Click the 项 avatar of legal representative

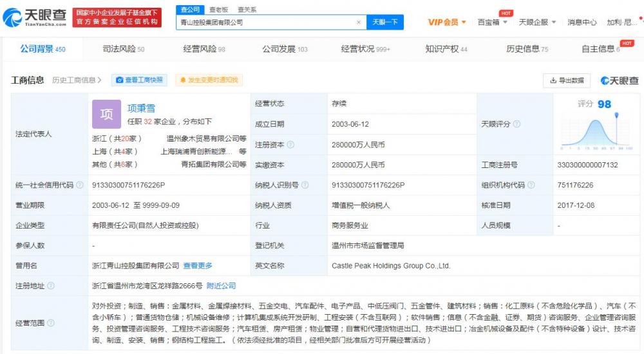pyautogui.click(x=106, y=114)
